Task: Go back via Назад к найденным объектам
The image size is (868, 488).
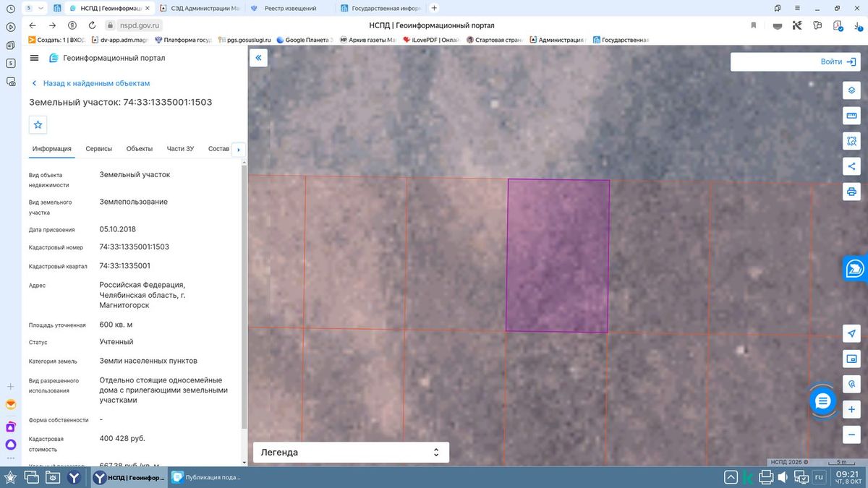Action: [90, 83]
